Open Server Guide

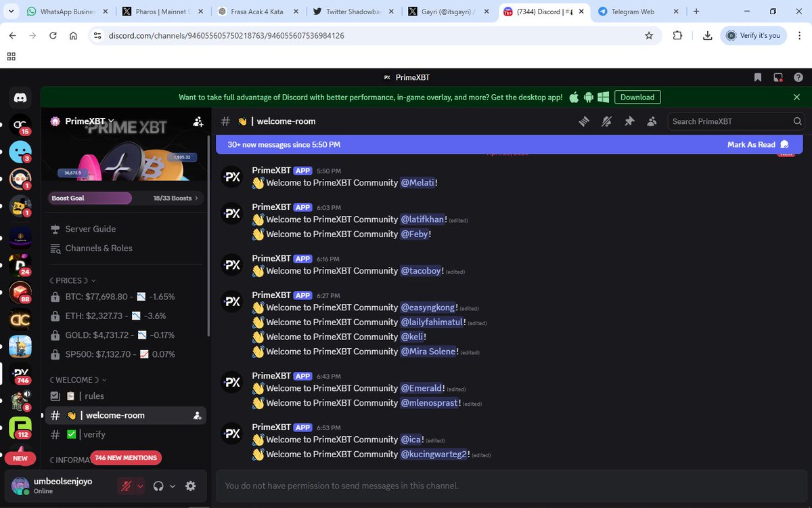coord(125,229)
